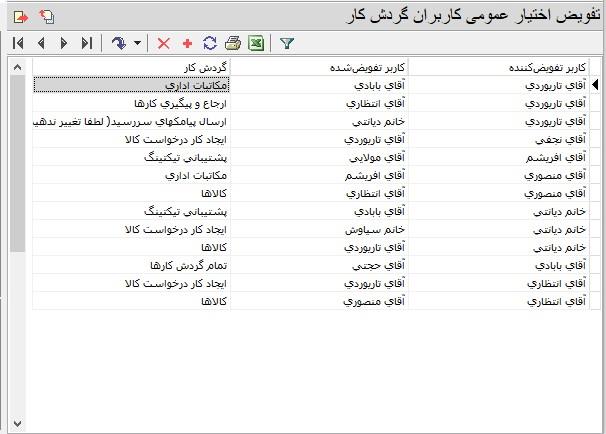Export the grid to Excel
This screenshot has width=606, height=434.
(256, 44)
